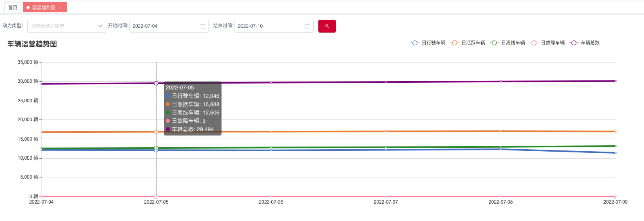The image size is (644, 221).
Task: Click calendar icon in end time field
Action: 307,26
